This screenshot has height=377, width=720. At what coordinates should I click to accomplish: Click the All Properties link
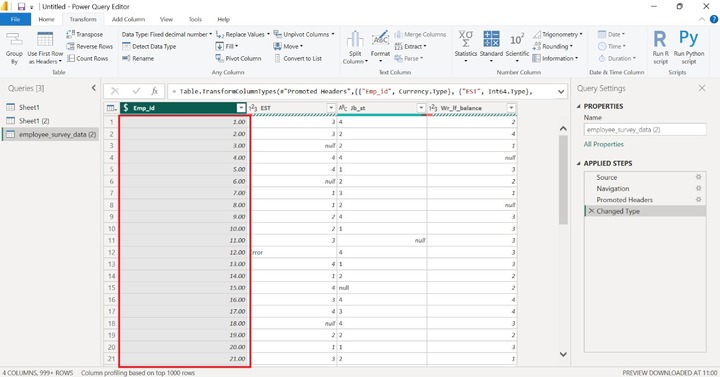603,144
